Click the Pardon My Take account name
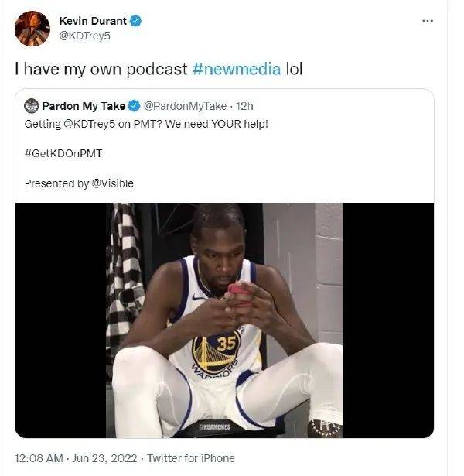The height and width of the screenshot is (476, 464). click(84, 106)
